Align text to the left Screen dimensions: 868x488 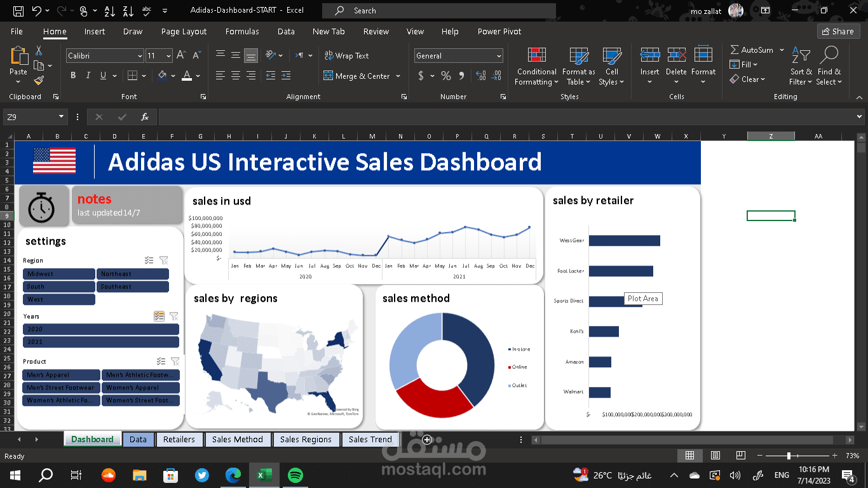click(x=220, y=76)
